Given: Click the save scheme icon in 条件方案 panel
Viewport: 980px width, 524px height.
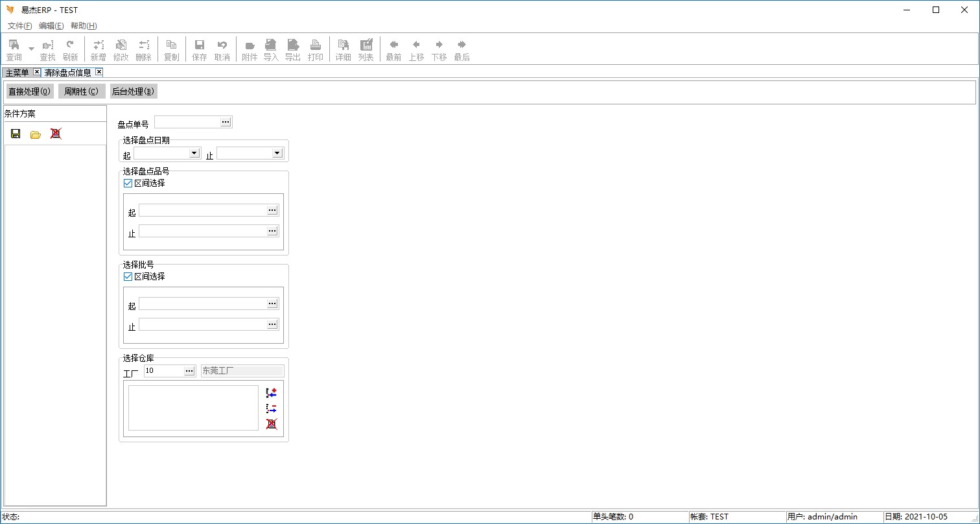Looking at the screenshot, I should [x=16, y=134].
